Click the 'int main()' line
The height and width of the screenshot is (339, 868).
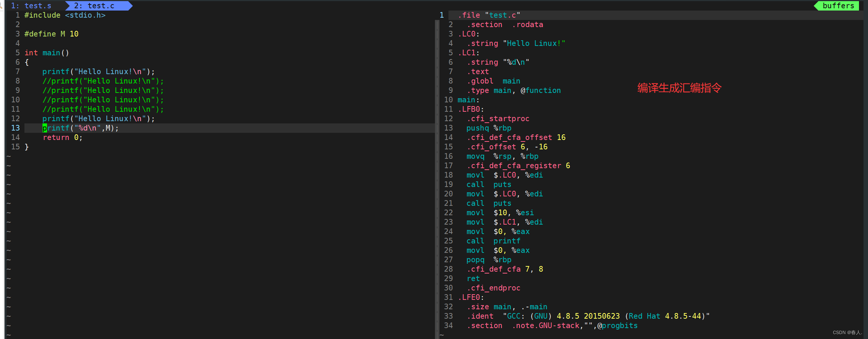tap(47, 53)
